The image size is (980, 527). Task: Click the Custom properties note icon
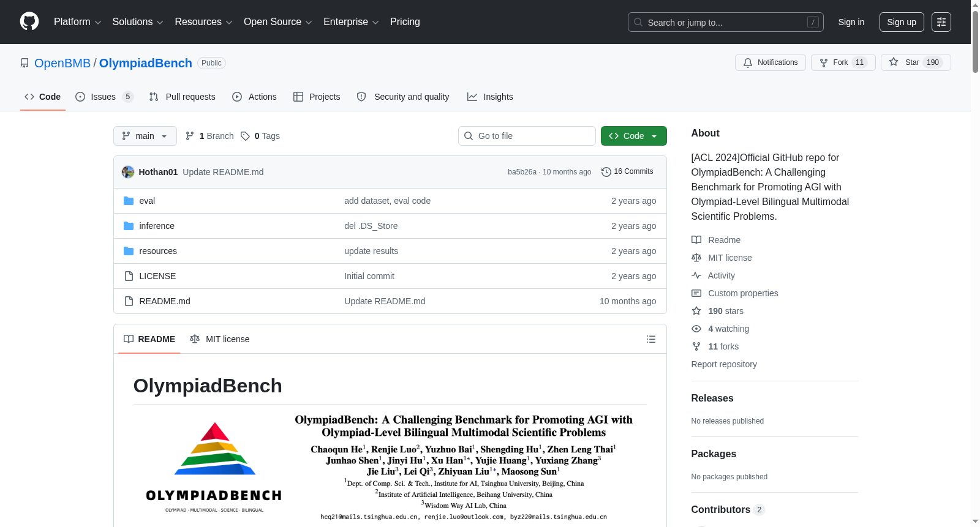[696, 293]
